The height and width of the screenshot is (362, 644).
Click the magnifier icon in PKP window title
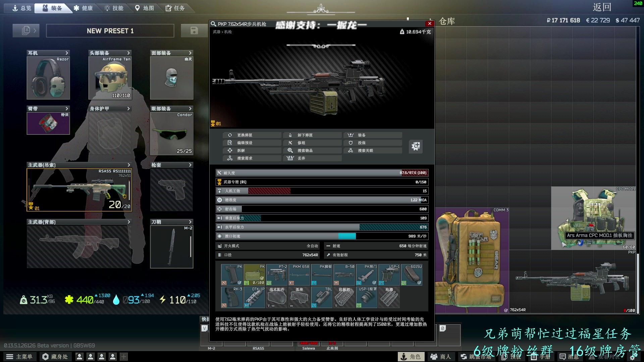[213, 24]
